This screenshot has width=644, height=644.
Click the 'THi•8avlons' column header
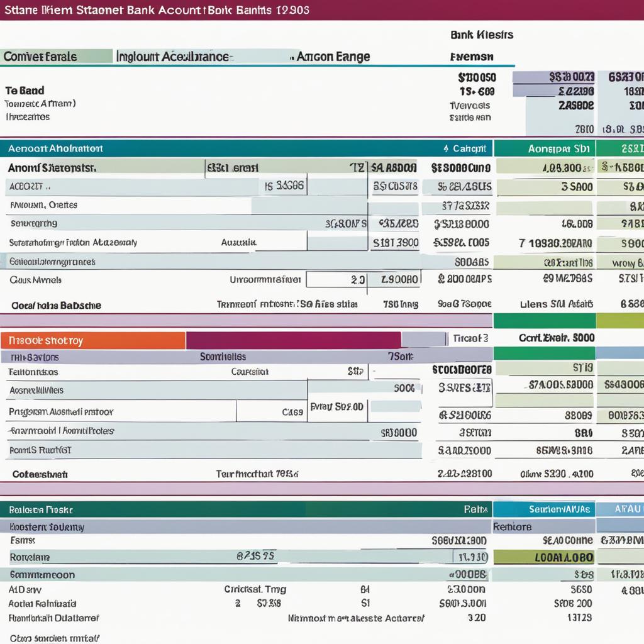(x=35, y=357)
